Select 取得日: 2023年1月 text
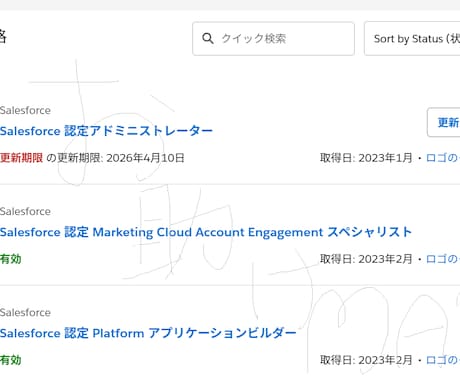 [366, 158]
